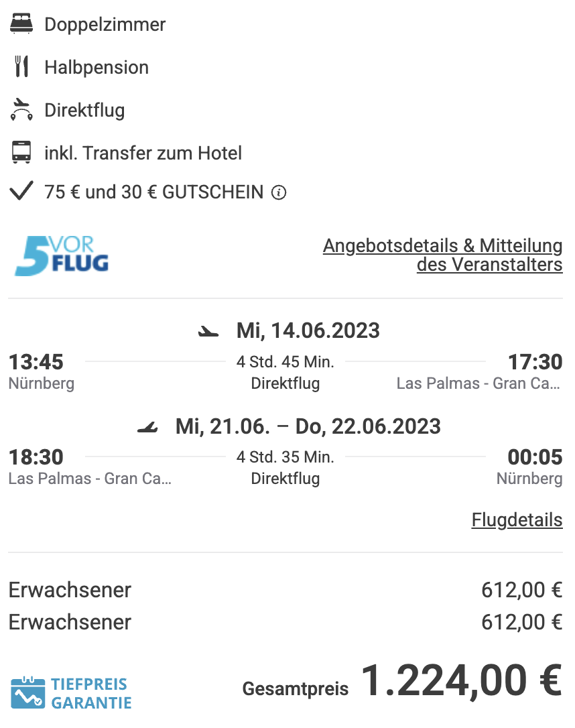Click the bed icon beside Doppelzimmer
Image resolution: width=575 pixels, height=728 pixels.
coord(21,24)
